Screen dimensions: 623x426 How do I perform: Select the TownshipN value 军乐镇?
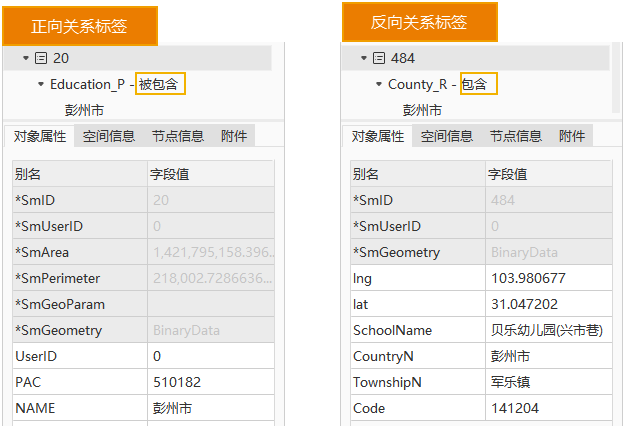pos(510,382)
